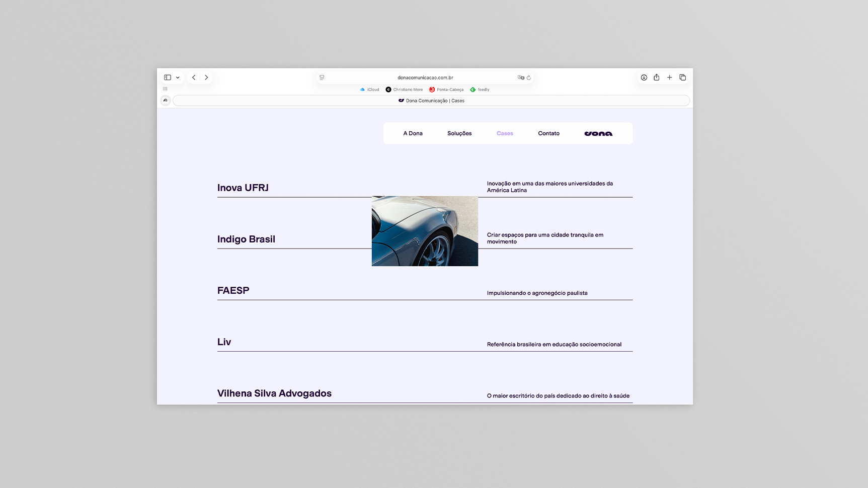Viewport: 868px width, 488px height.
Task: Open the iCloud bookmark
Action: click(370, 90)
